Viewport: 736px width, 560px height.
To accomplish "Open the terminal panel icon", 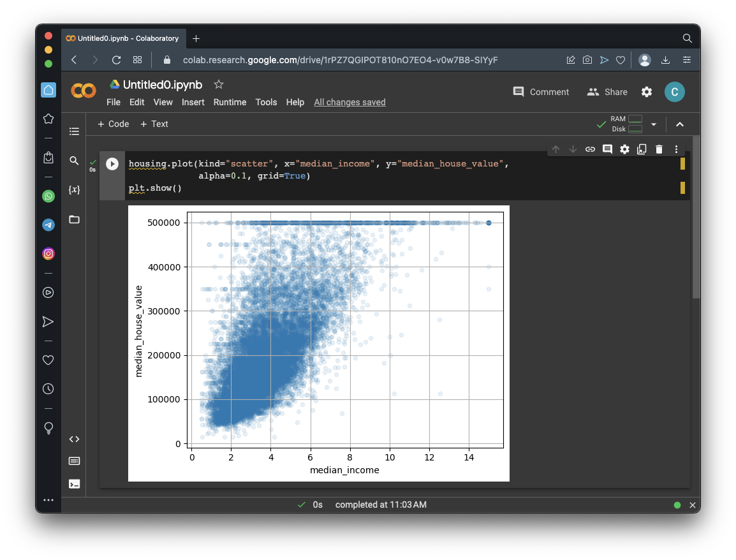I will 74,483.
